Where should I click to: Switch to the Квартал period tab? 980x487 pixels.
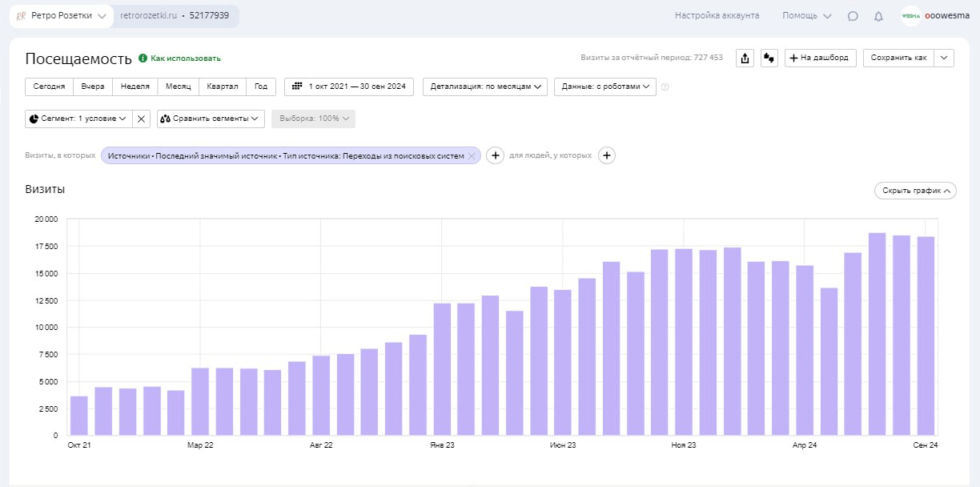(222, 87)
